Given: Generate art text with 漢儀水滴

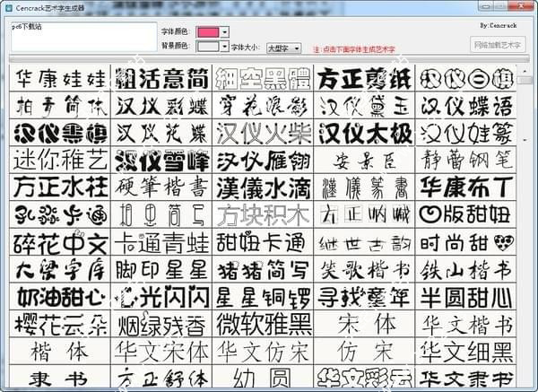Looking at the screenshot, I should 263,187.
